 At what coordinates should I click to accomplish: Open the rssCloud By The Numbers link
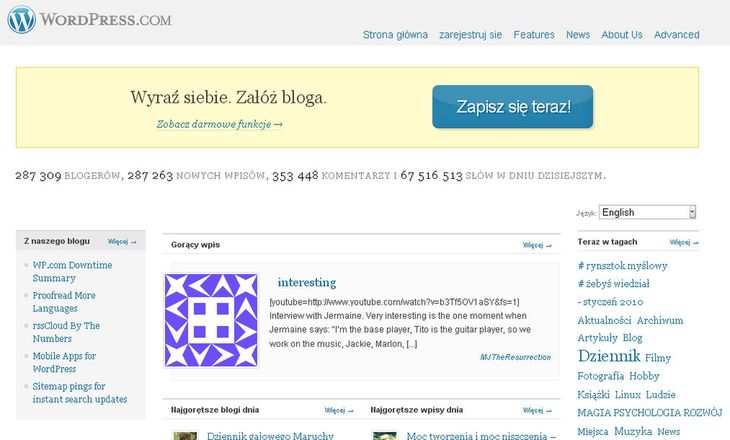point(66,332)
